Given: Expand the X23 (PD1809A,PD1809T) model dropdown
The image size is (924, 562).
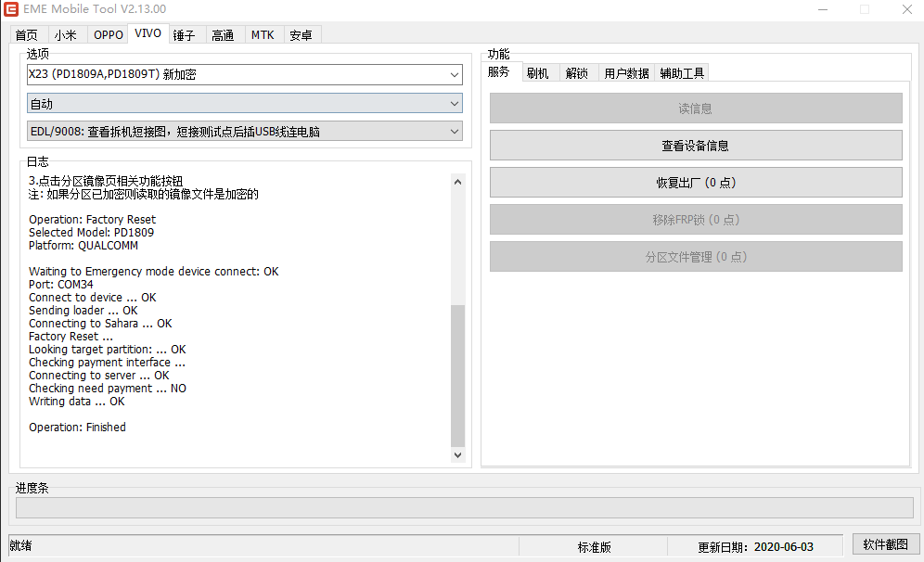Looking at the screenshot, I should [x=245, y=75].
